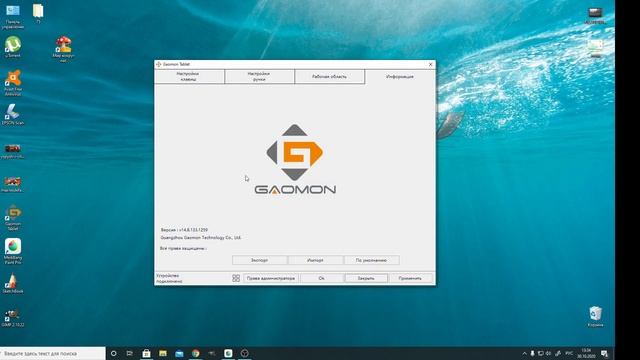Click the Устройство подключено status text
Screen dimensions: 640x360
[169, 278]
